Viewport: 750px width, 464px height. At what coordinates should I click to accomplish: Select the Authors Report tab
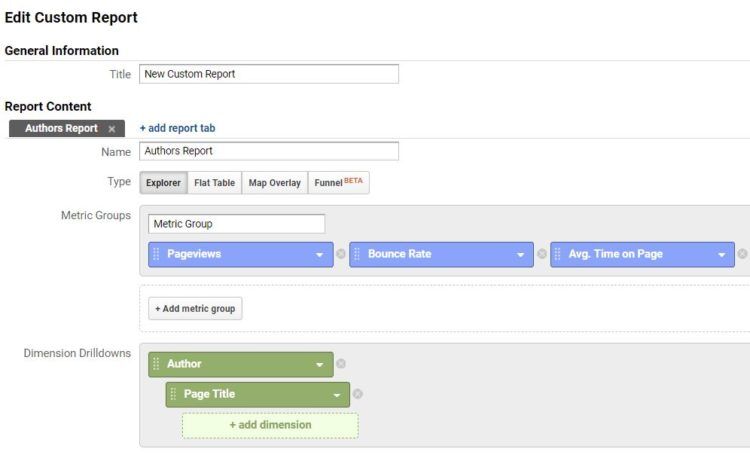pos(61,129)
